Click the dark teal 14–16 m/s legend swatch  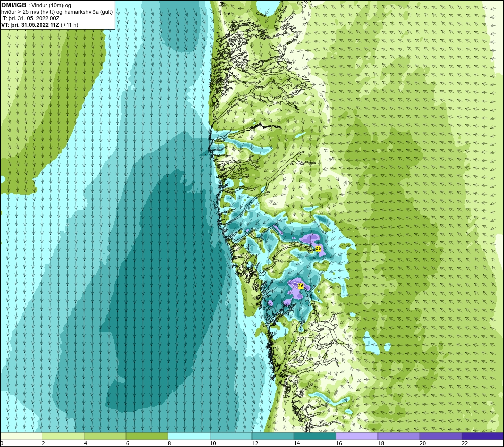pos(315,436)
